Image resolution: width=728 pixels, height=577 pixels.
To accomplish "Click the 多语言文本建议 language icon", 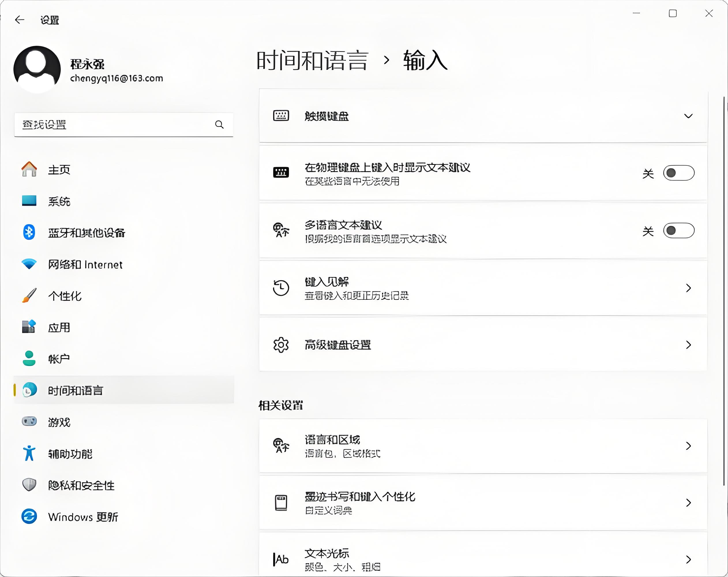I will tap(281, 230).
